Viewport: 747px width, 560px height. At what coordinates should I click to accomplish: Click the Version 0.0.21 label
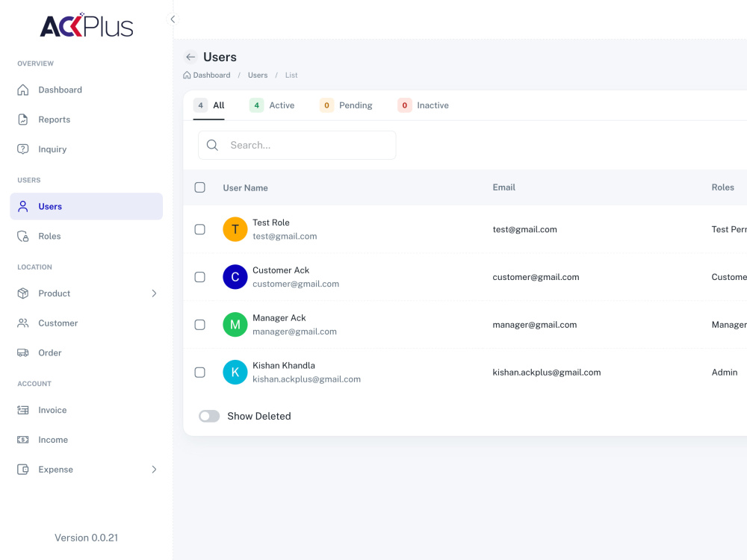point(86,538)
